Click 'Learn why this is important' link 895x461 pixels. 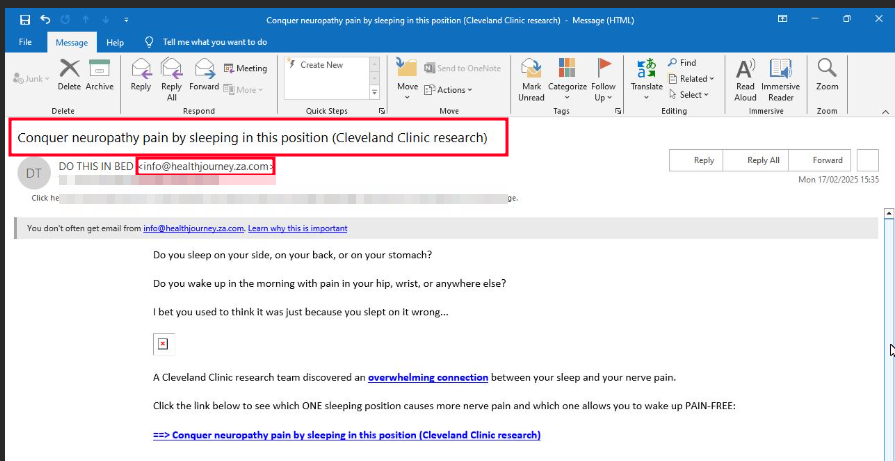(x=298, y=229)
